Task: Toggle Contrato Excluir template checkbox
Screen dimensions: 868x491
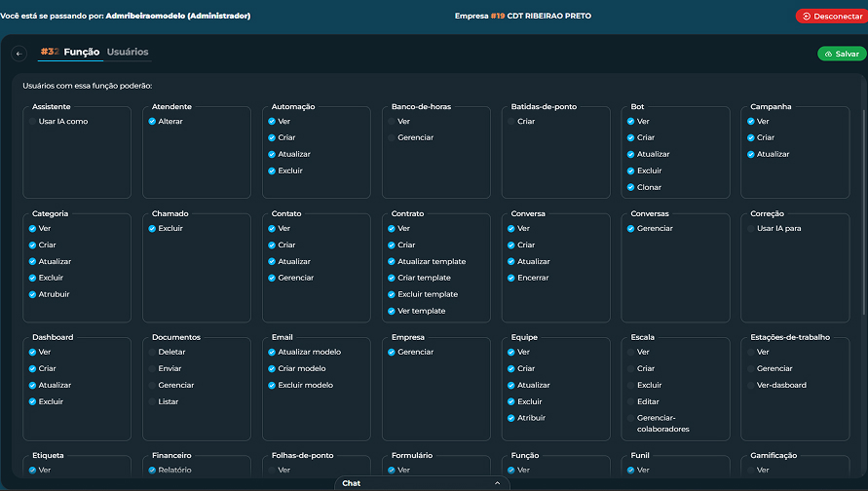Action: (392, 294)
